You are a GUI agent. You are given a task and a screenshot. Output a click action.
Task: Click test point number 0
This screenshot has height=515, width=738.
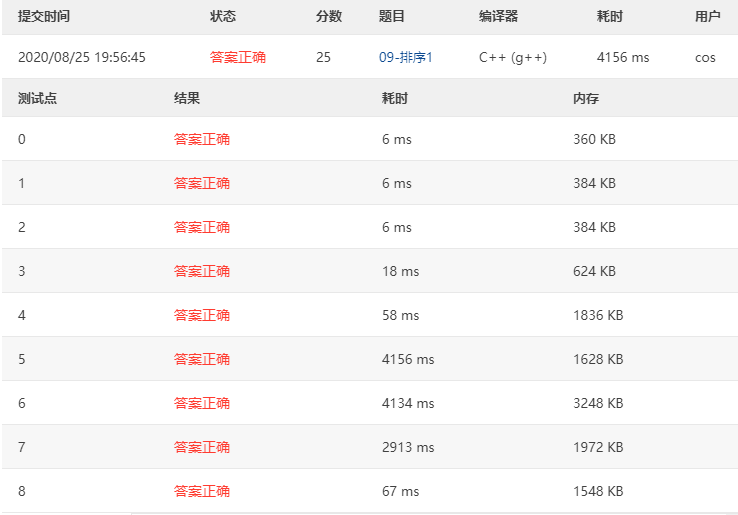(22, 139)
